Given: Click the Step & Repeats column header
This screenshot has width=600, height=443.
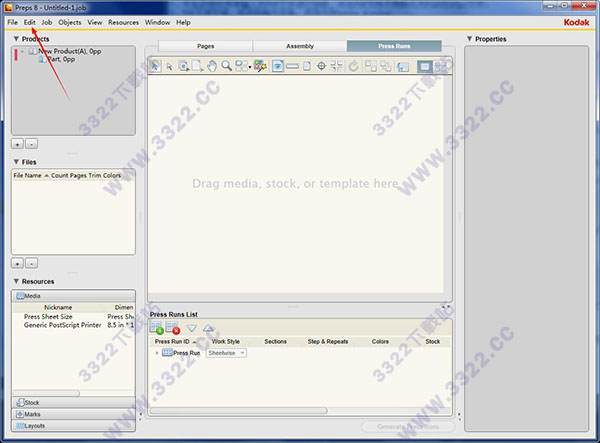Looking at the screenshot, I should pyautogui.click(x=328, y=341).
